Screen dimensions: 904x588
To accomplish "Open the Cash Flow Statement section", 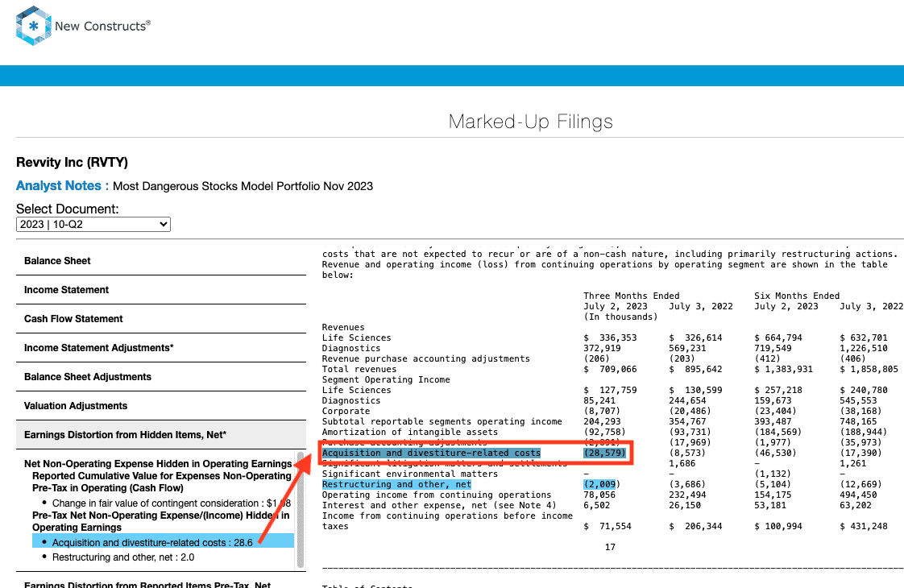I will point(161,319).
